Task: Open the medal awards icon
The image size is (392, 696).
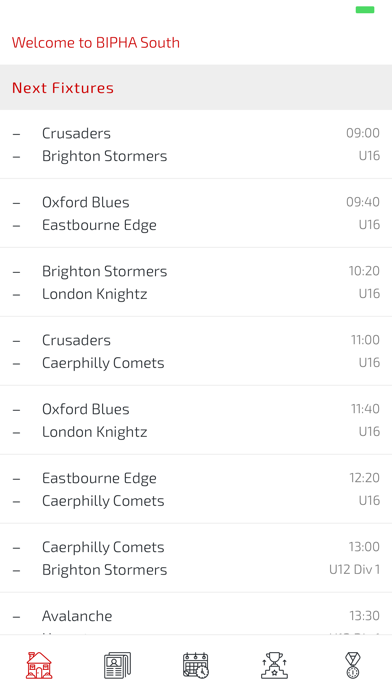Action: click(x=352, y=665)
